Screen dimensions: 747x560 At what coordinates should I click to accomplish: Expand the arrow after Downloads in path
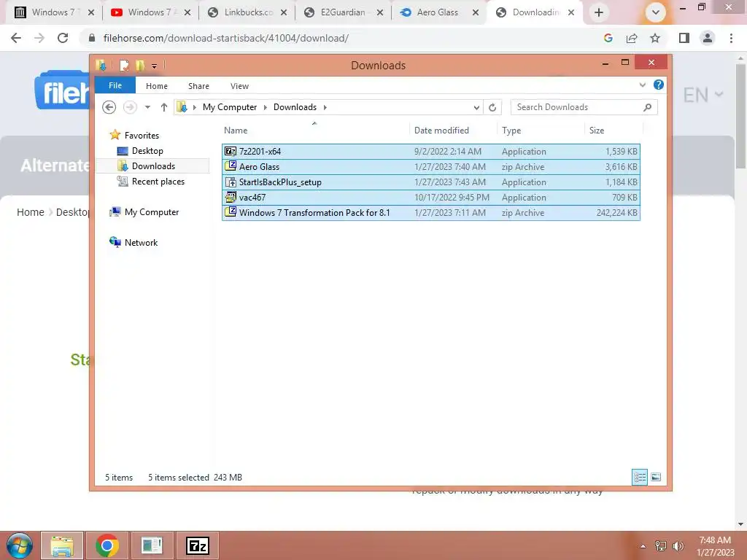coord(325,107)
